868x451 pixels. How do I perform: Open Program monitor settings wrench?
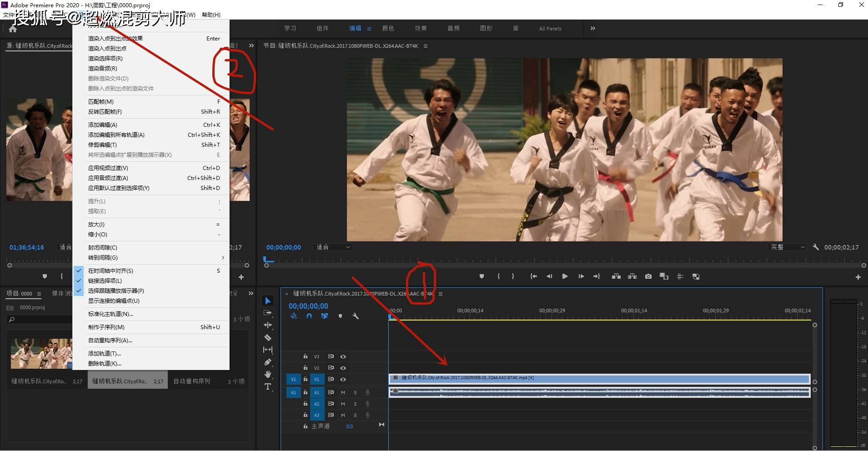pyautogui.click(x=816, y=247)
